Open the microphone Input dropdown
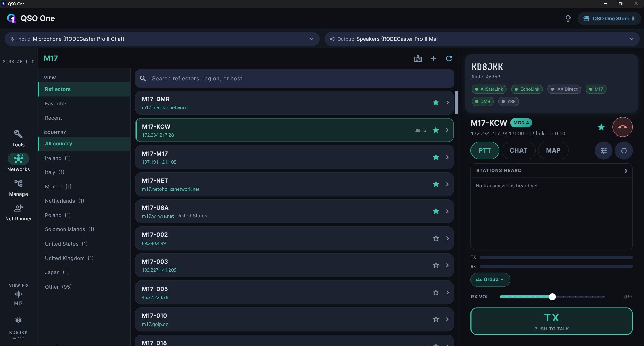Viewport: 644px width, 346px height. [162, 39]
